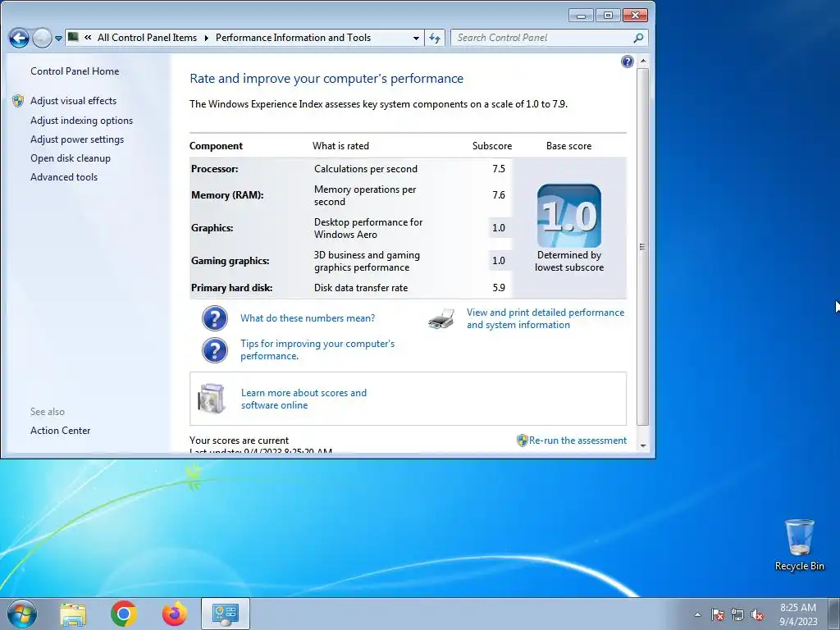Open disk cleanup from sidebar
The height and width of the screenshot is (630, 840).
click(x=71, y=158)
